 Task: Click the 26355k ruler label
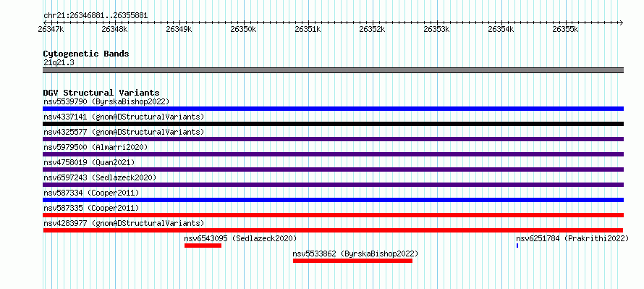566,29
